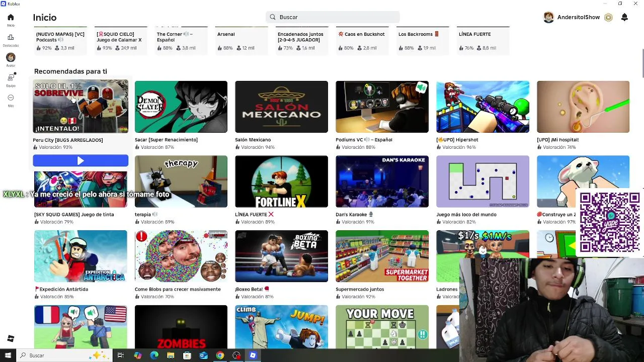Open the Destacadas charts sidebar icon

pos(11,38)
